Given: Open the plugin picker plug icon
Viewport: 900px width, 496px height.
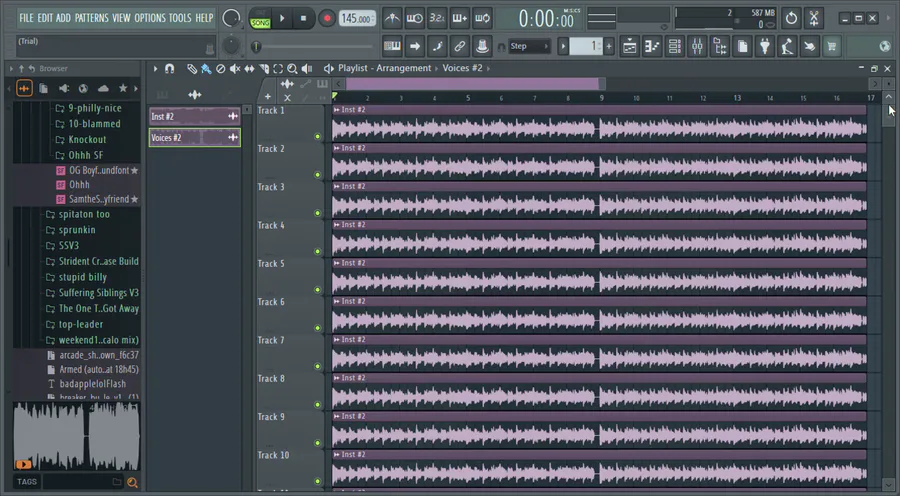Looking at the screenshot, I should click(x=765, y=46).
